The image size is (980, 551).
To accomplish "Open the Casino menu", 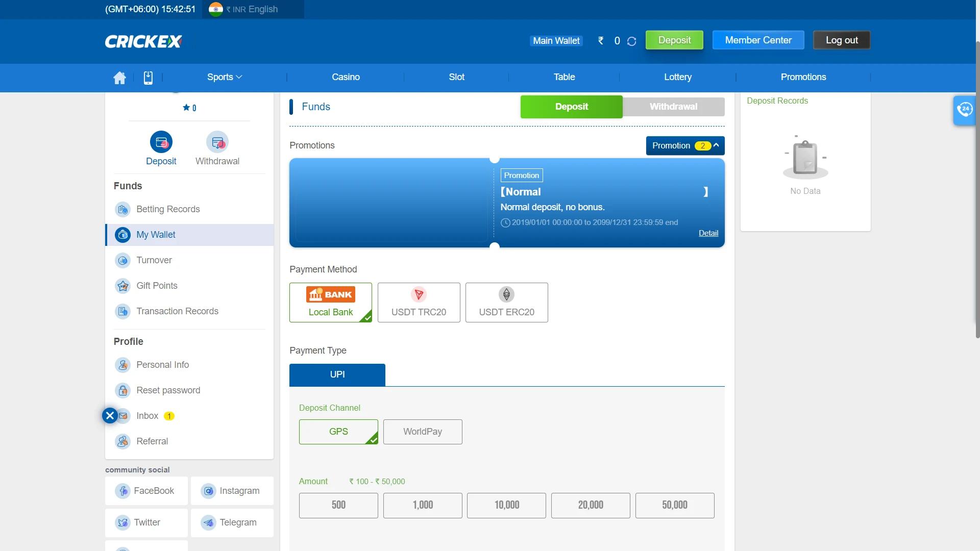I will [346, 77].
